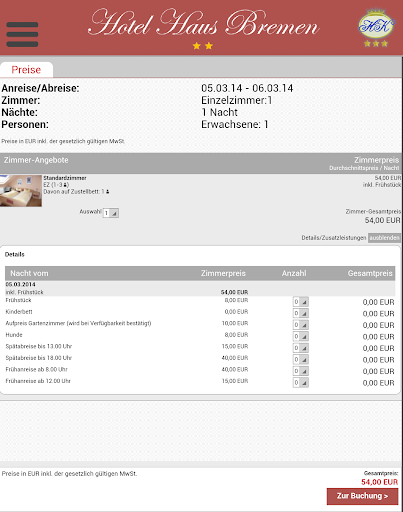Open the Aufpreis Gartenzimmer Anzahl dropdown
Screen dimensions: 403x512
301,325
